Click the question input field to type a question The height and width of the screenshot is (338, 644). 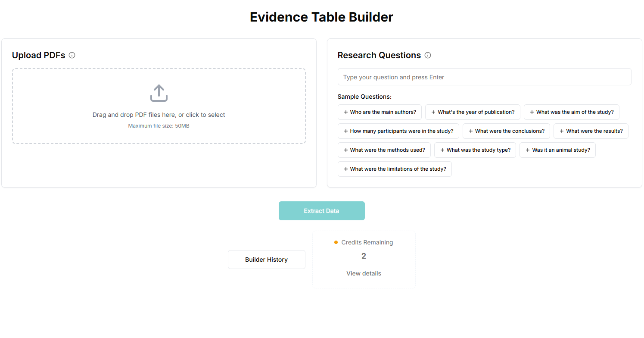coord(484,77)
